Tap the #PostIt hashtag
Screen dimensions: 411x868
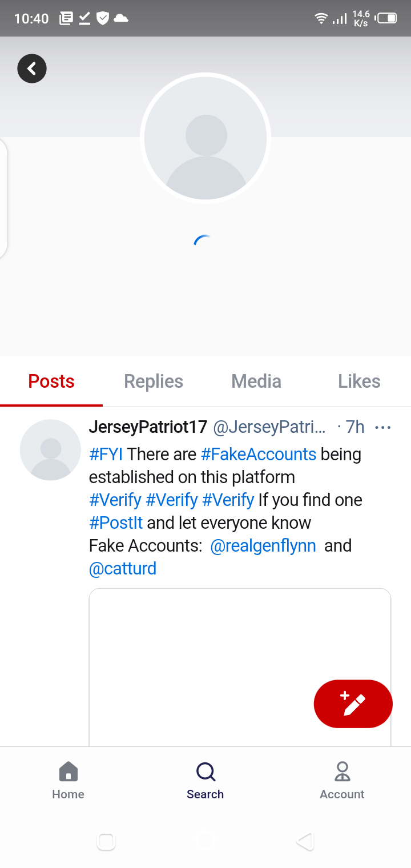click(116, 523)
